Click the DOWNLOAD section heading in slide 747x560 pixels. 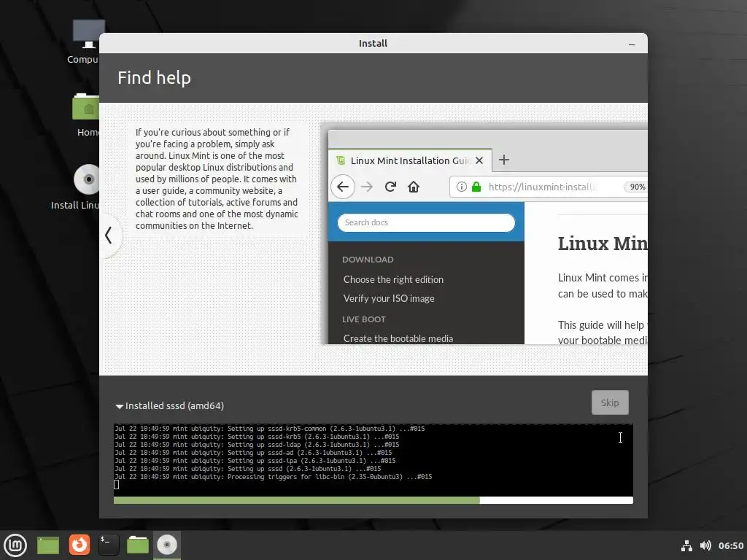(x=368, y=260)
